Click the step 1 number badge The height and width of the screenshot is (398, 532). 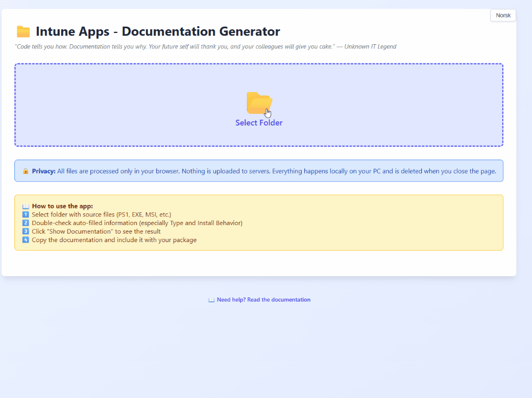tap(24, 214)
